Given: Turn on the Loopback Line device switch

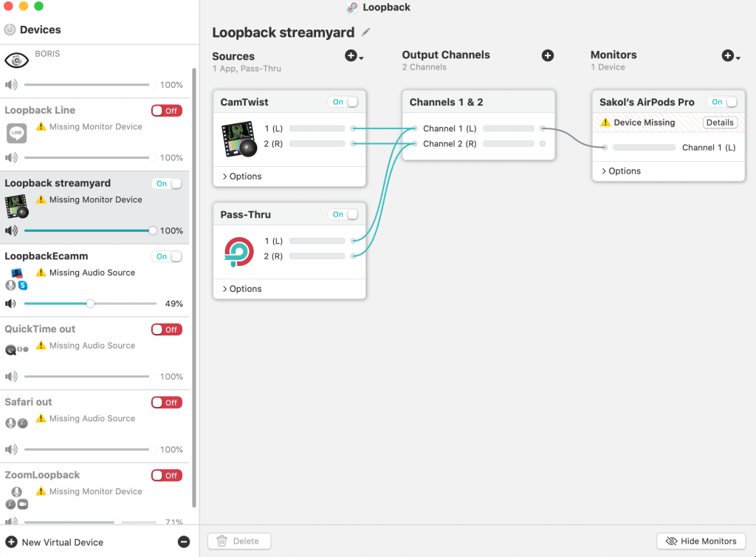Looking at the screenshot, I should point(167,111).
